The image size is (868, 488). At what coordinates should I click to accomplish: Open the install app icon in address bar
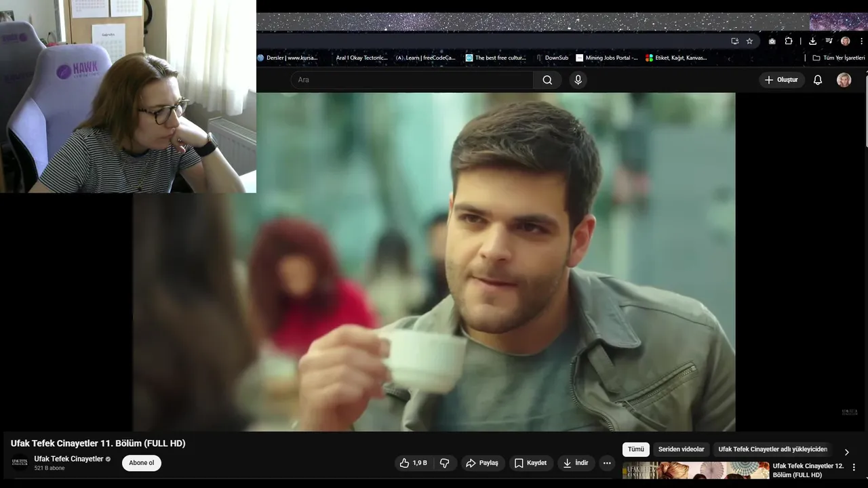click(x=734, y=41)
